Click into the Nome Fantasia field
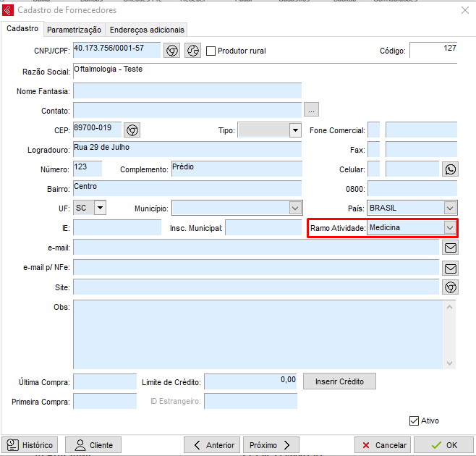This screenshot has height=456, width=476. pos(187,90)
